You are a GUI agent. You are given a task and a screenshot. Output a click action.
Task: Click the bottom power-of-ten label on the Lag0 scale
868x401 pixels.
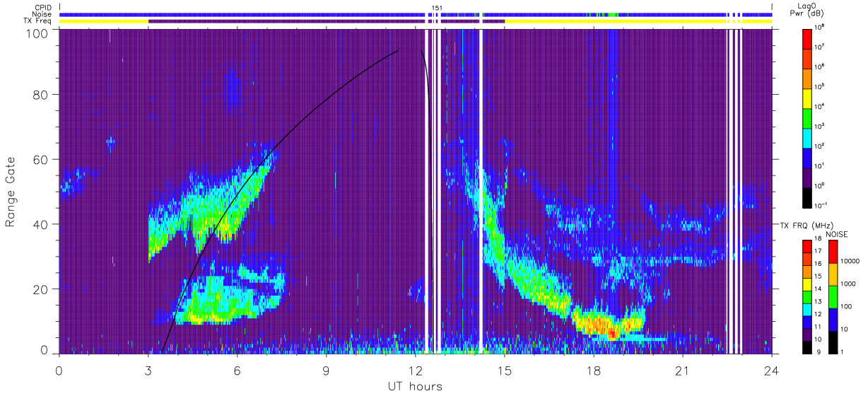(822, 205)
